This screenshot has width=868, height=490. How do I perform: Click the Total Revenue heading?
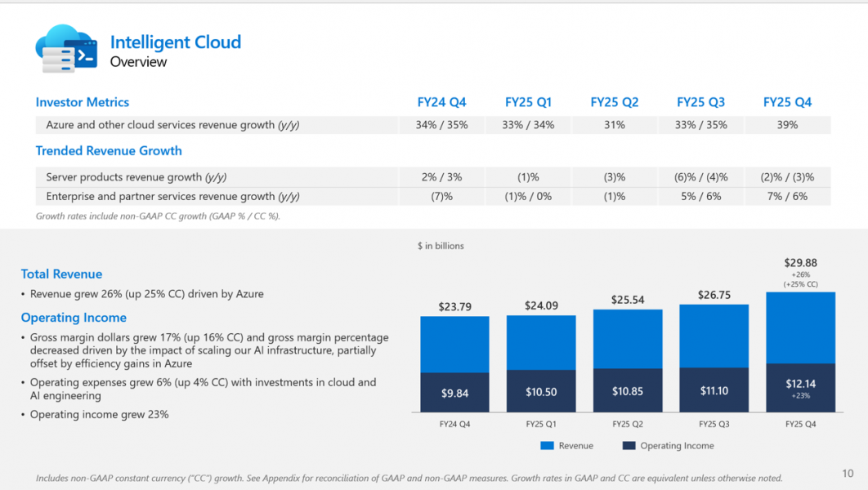coord(61,274)
